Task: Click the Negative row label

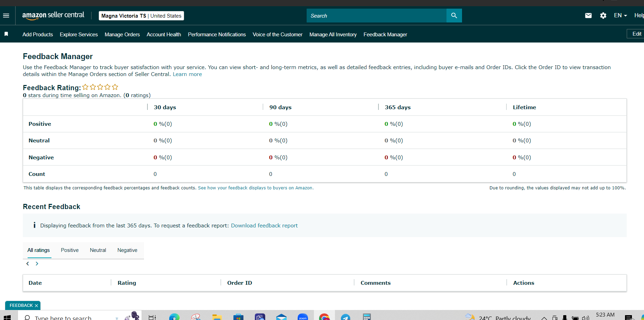Action: [41, 158]
